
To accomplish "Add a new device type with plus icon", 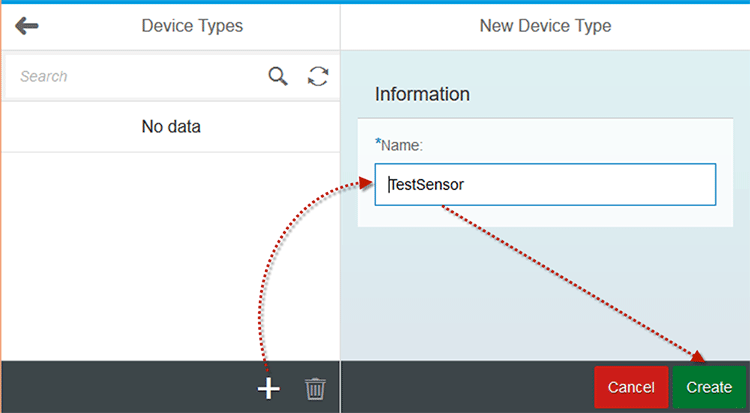I will pyautogui.click(x=269, y=388).
